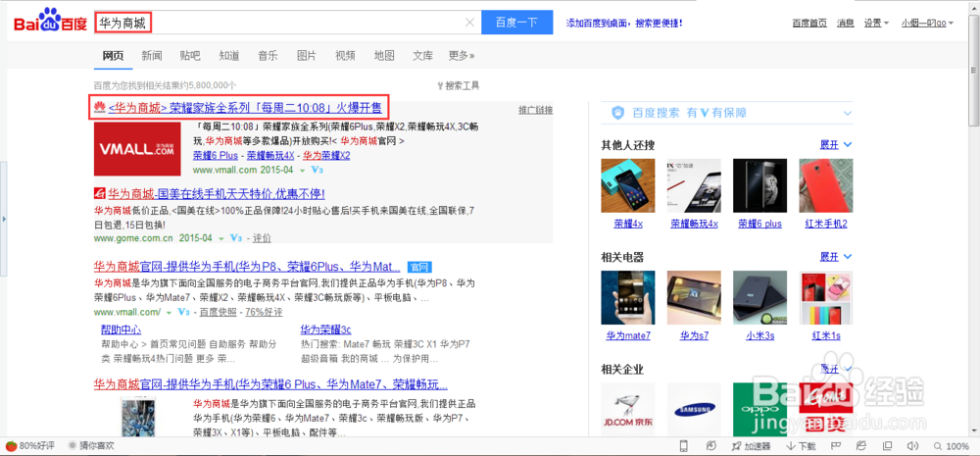Go to 百度首页

(809, 24)
